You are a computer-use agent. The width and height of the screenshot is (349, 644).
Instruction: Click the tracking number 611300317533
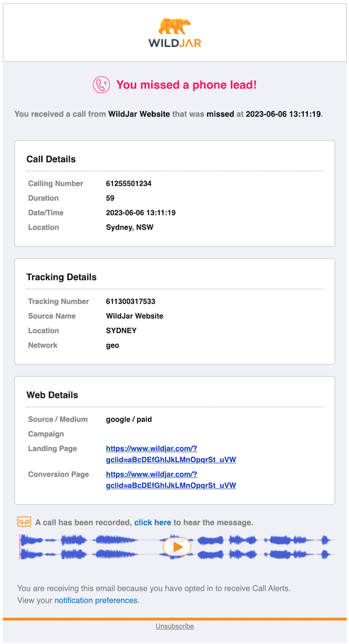[130, 302]
